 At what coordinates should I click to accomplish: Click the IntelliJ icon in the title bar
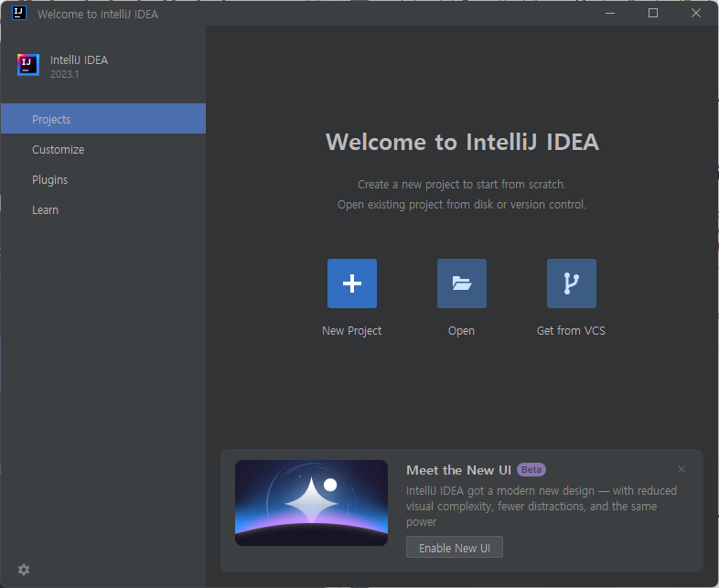pyautogui.click(x=19, y=13)
